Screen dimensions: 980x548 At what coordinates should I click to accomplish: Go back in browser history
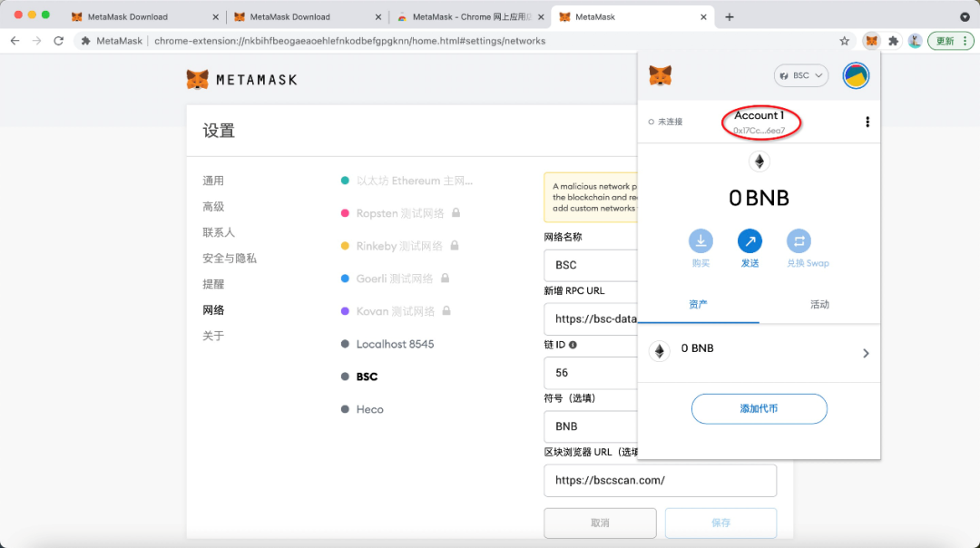point(15,41)
